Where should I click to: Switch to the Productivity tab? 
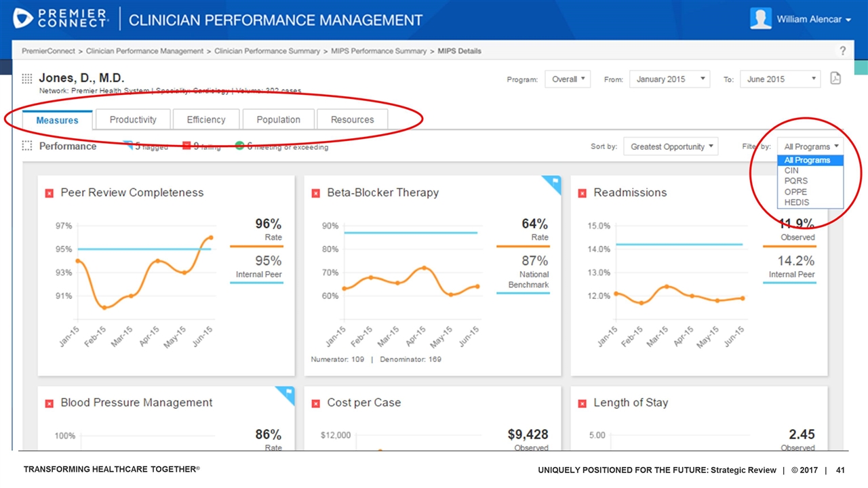point(133,119)
